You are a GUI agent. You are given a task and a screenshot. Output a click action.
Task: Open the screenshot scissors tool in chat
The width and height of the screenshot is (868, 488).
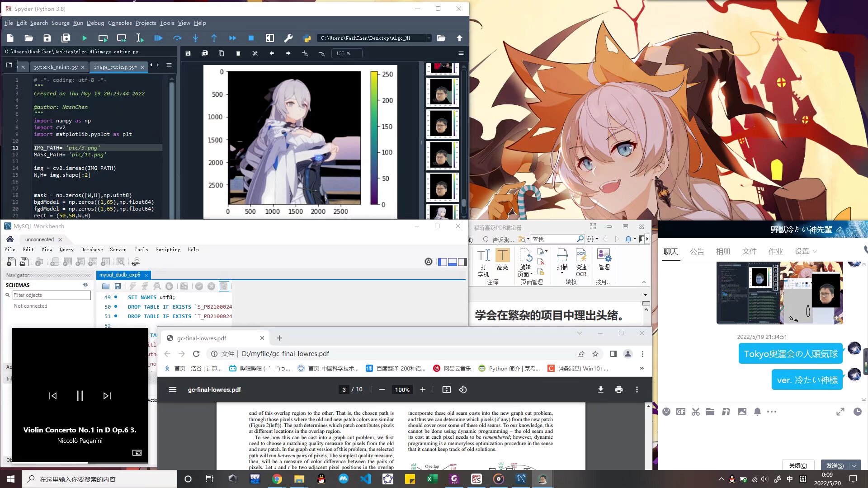[696, 412]
